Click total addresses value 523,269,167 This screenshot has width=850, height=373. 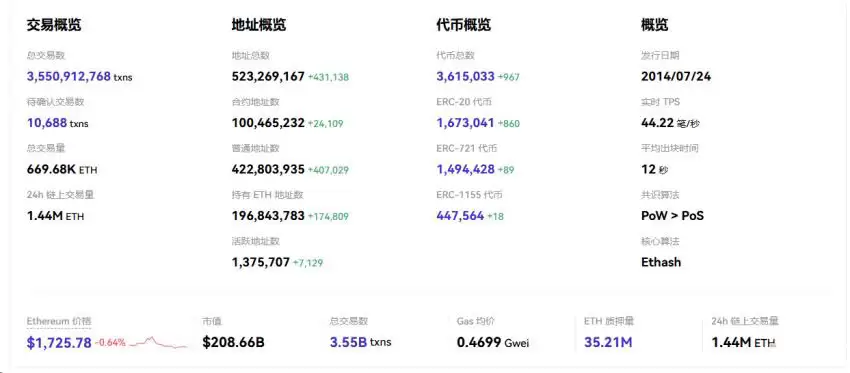click(x=268, y=76)
